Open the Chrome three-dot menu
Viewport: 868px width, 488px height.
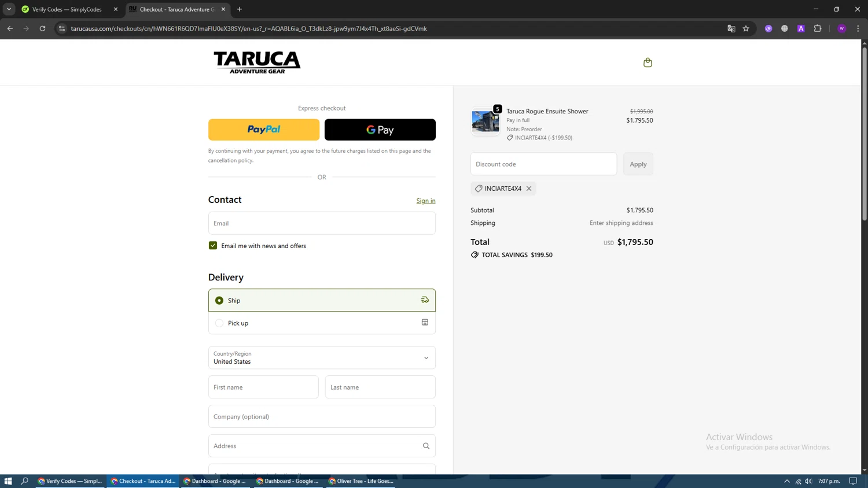click(x=858, y=28)
